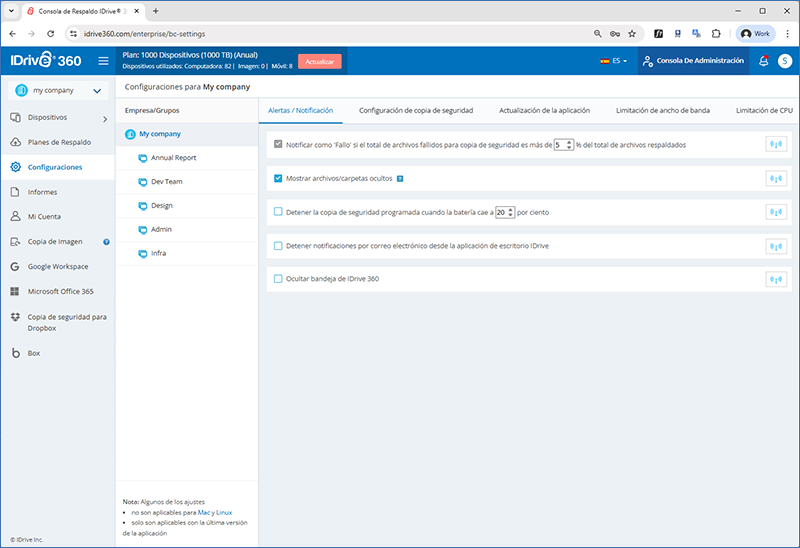800x548 pixels.
Task: Enable Detener la copia de seguridad programada checkbox
Action: point(278,212)
